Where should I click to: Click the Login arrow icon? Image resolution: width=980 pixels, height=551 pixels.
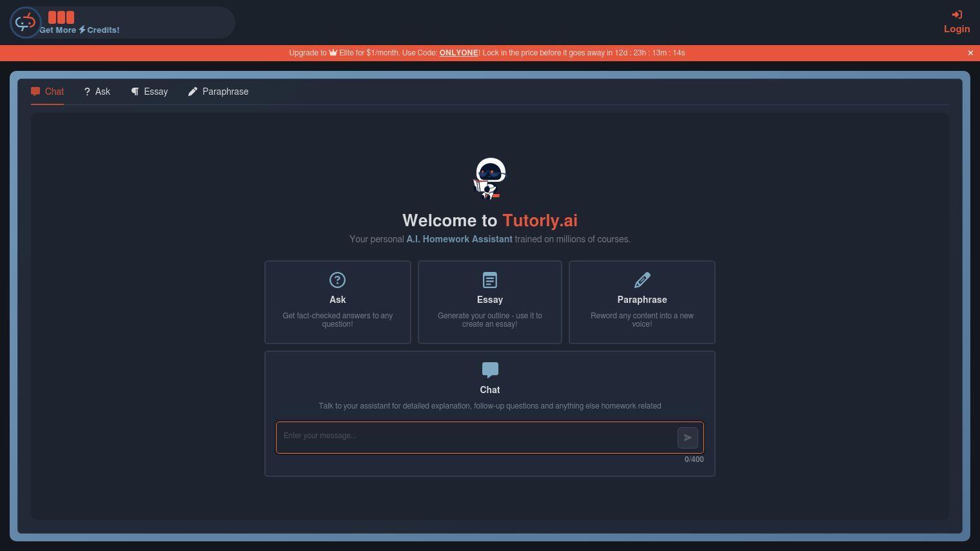(x=957, y=15)
